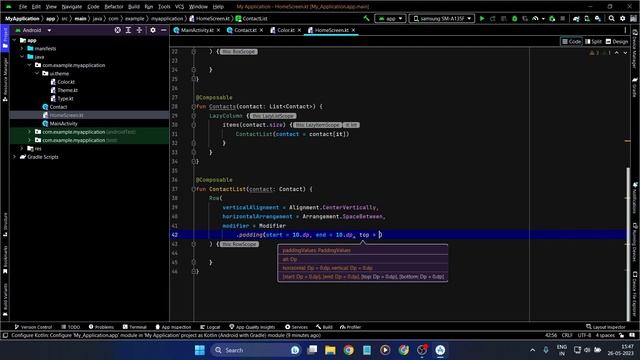
Task: Open the samsung SM-A135F device dropdown
Action: (442, 18)
